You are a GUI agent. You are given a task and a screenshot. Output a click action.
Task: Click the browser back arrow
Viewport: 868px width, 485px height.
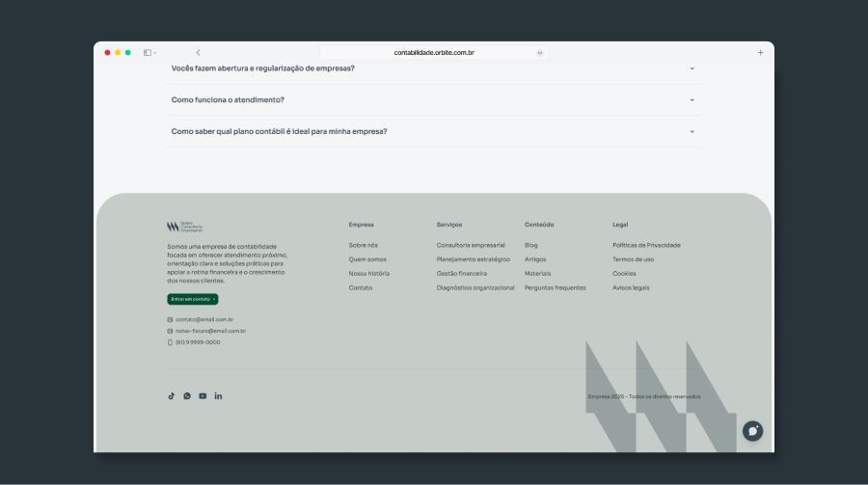(x=198, y=53)
